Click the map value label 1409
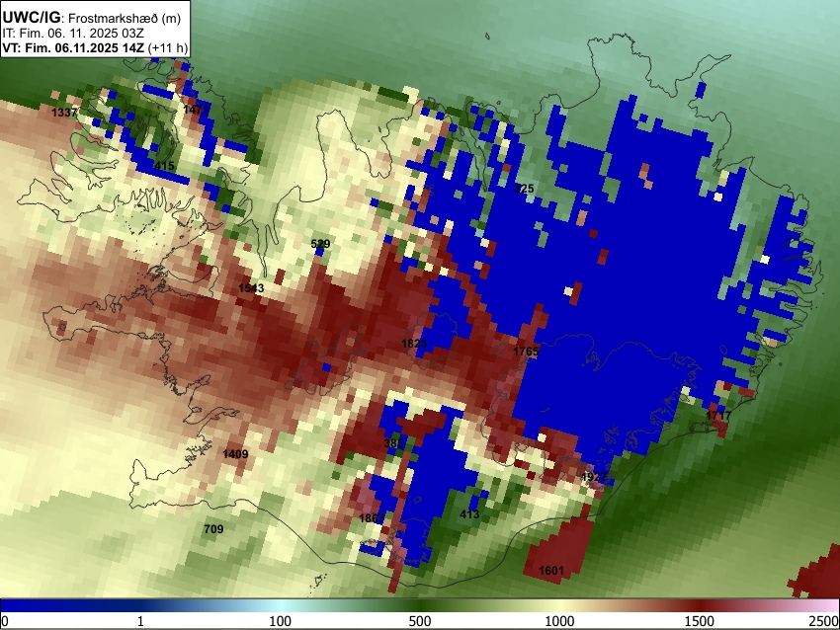Viewport: 840px width, 630px height. (x=235, y=454)
